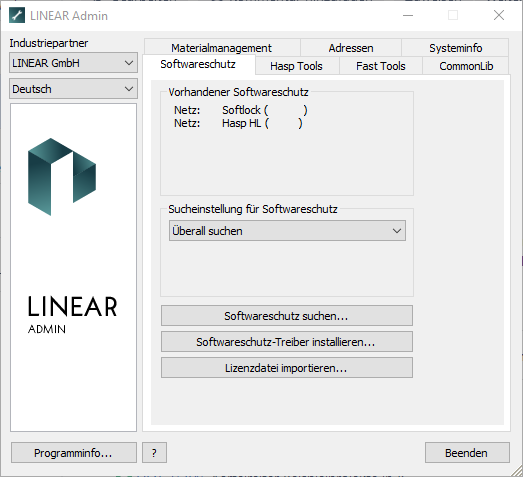The height and width of the screenshot is (477, 523).
Task: Switch to the Adressen tab
Action: [x=351, y=48]
